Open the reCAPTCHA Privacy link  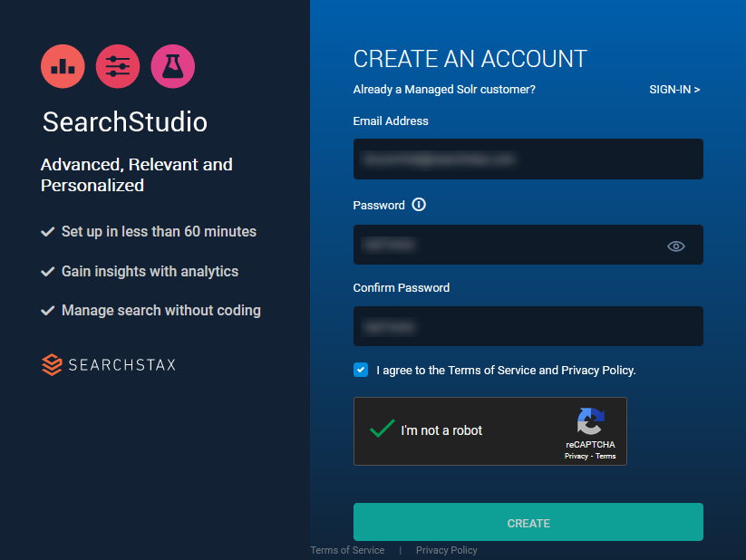576,456
